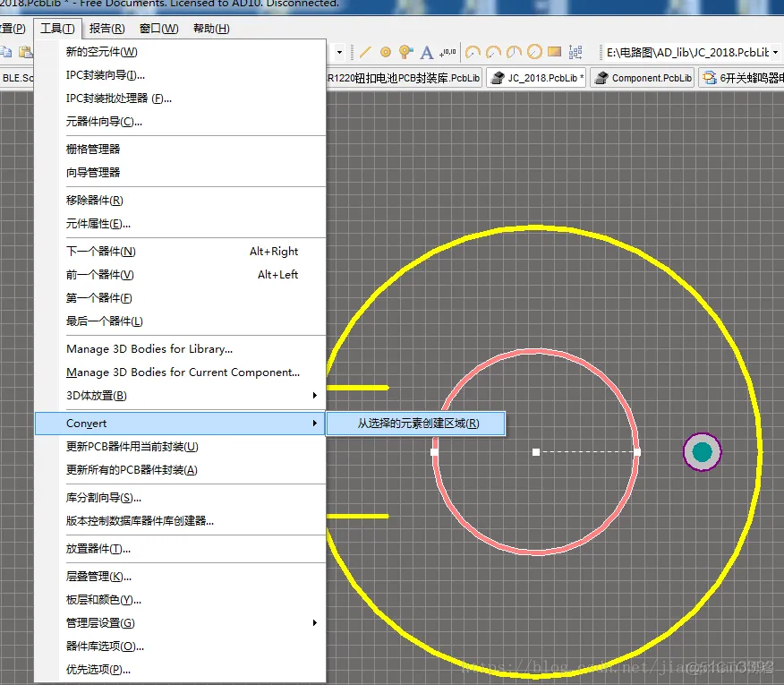Open the 报告(R) menu
The image size is (784, 685).
(107, 29)
